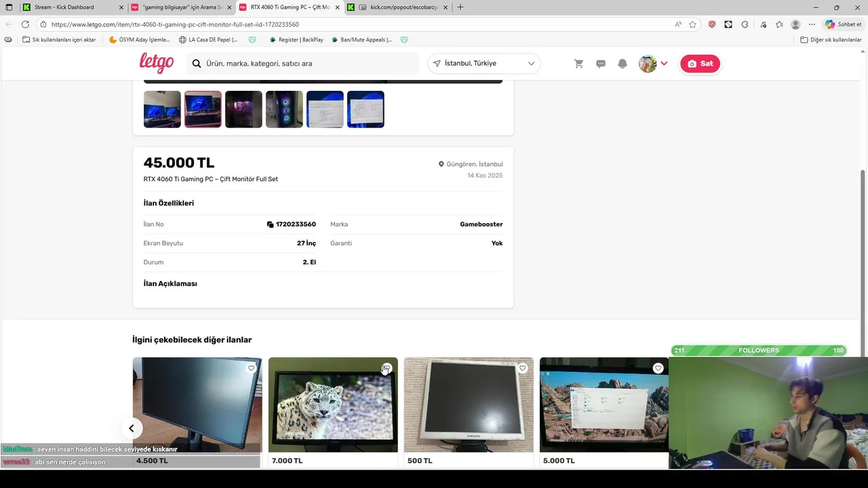The width and height of the screenshot is (868, 488).
Task: Add this page to favorites star
Action: click(x=692, y=24)
